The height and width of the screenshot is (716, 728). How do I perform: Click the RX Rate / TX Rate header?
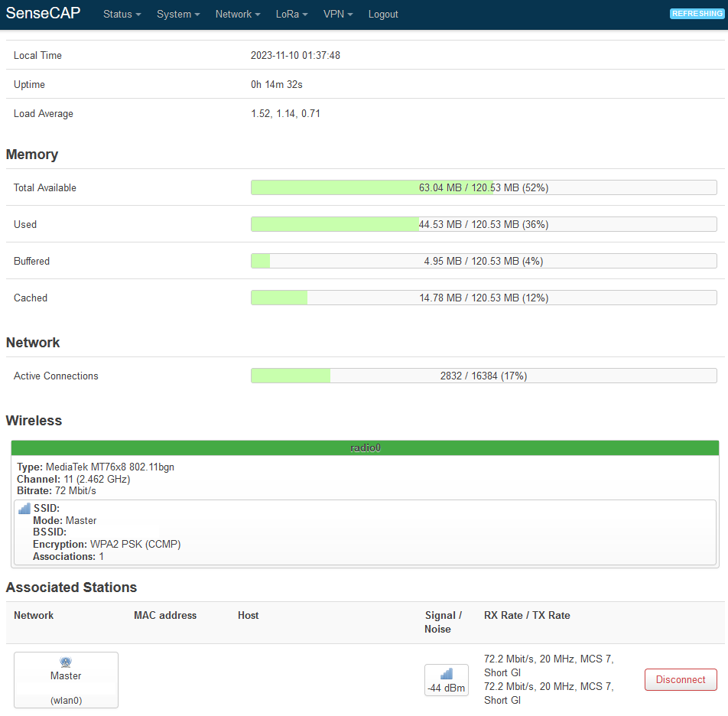527,615
